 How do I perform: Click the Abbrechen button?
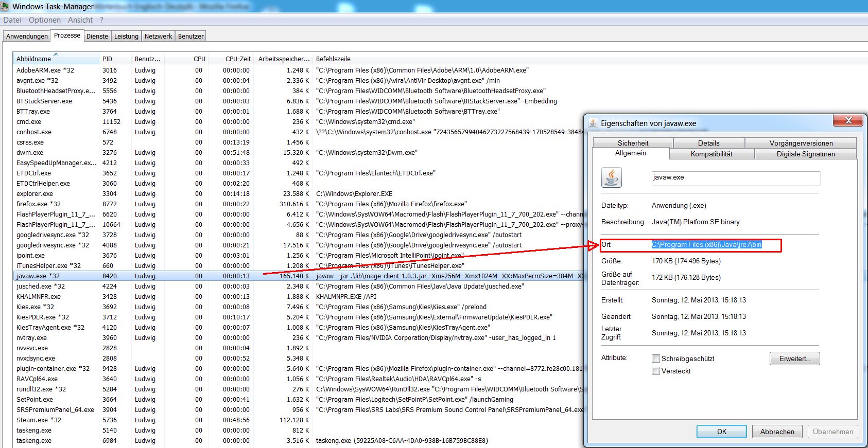tap(777, 432)
